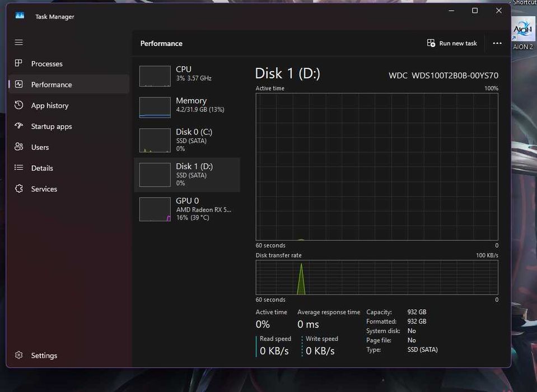Click the Startup apps gauge icon
The height and width of the screenshot is (392, 537).
19,125
